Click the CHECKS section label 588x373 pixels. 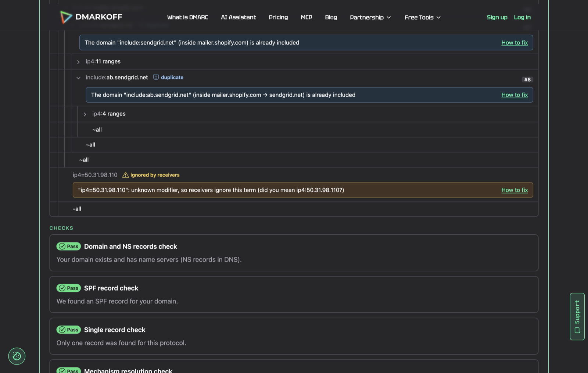[61, 228]
